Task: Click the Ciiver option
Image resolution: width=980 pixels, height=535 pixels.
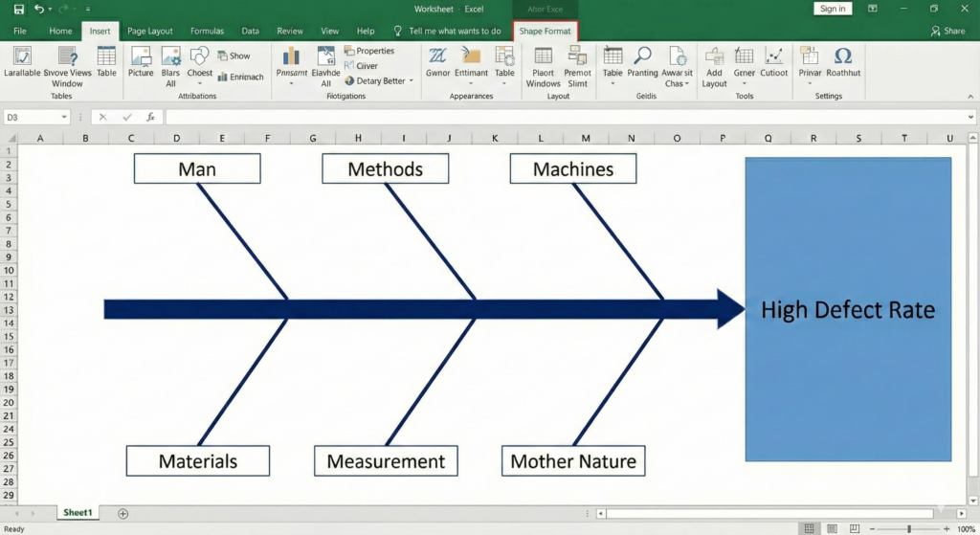Action: [x=361, y=66]
